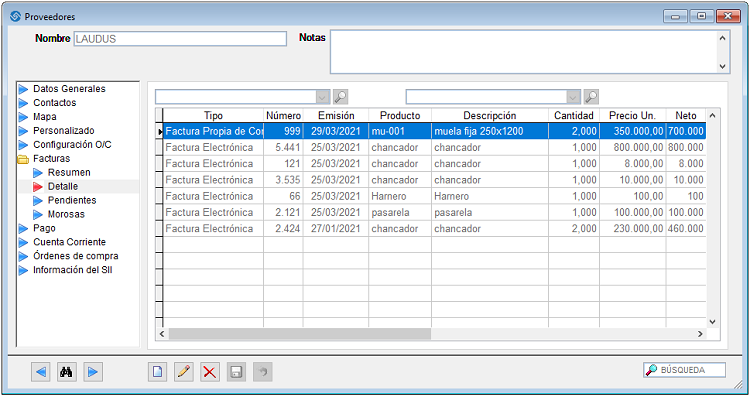Select row with invoice number 121
This screenshot has height=397, width=750.
[434, 164]
